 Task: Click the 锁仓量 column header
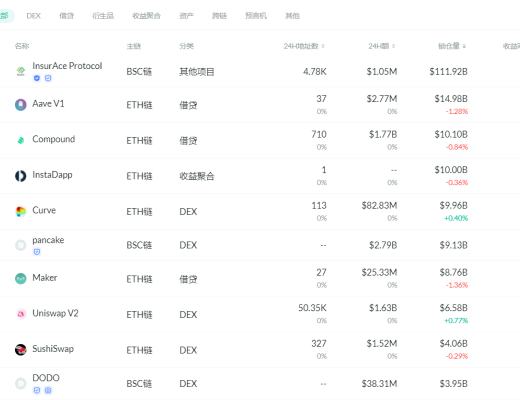click(x=449, y=46)
